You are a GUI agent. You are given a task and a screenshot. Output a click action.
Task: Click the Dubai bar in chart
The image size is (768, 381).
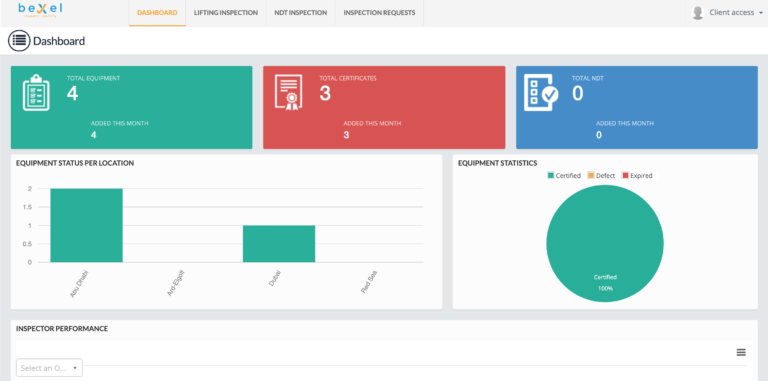279,244
